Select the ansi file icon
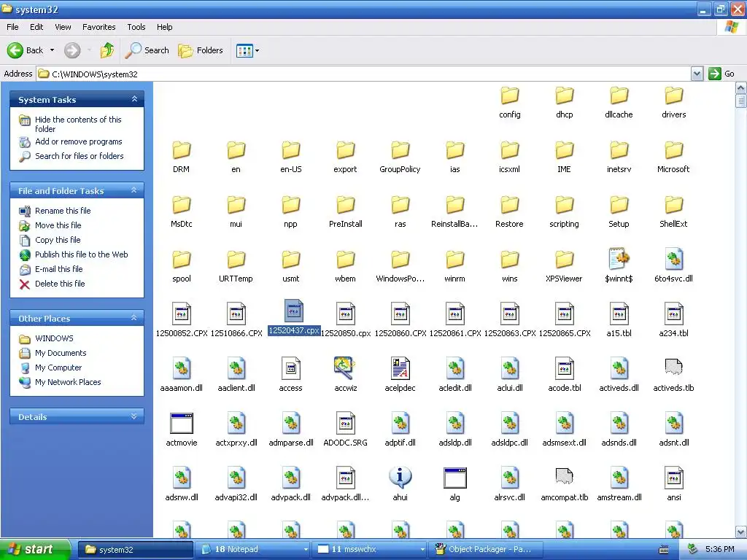 click(673, 478)
